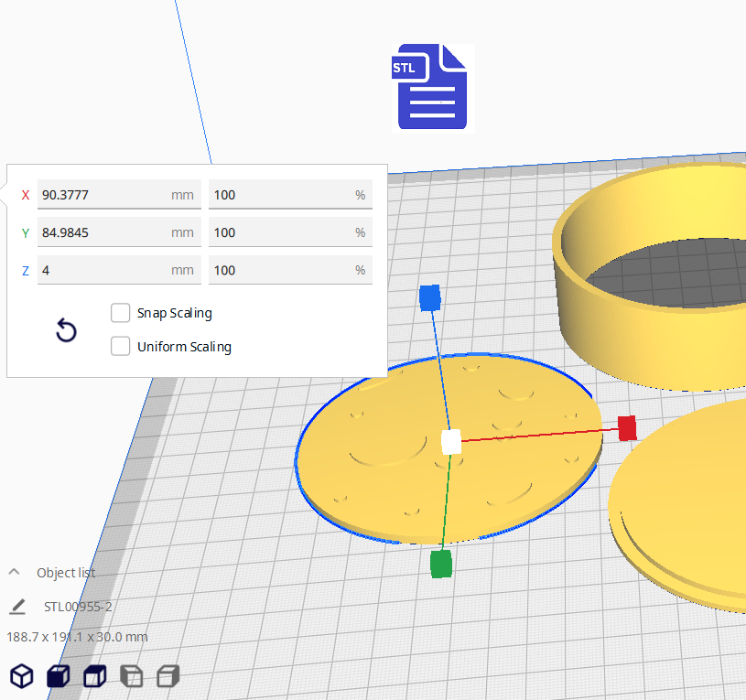
Task: Click the green Y-axis scale handle
Action: click(441, 565)
